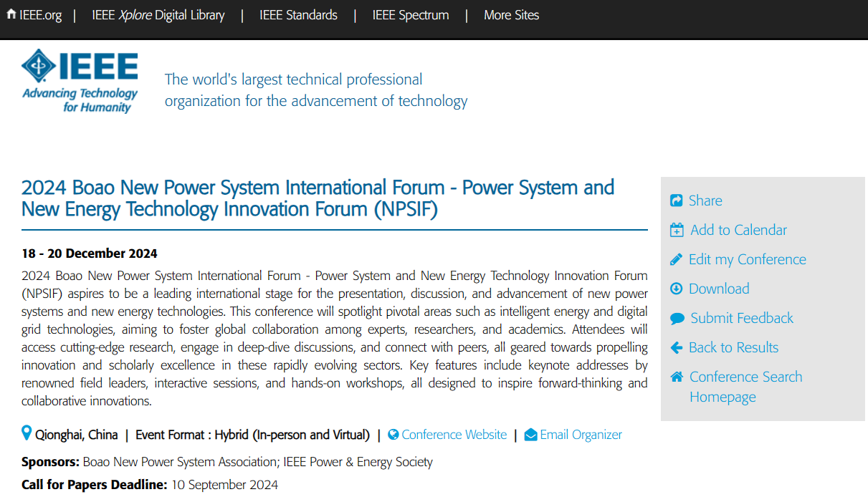Click the back arrow icon
This screenshot has height=502, width=868.
coord(676,347)
